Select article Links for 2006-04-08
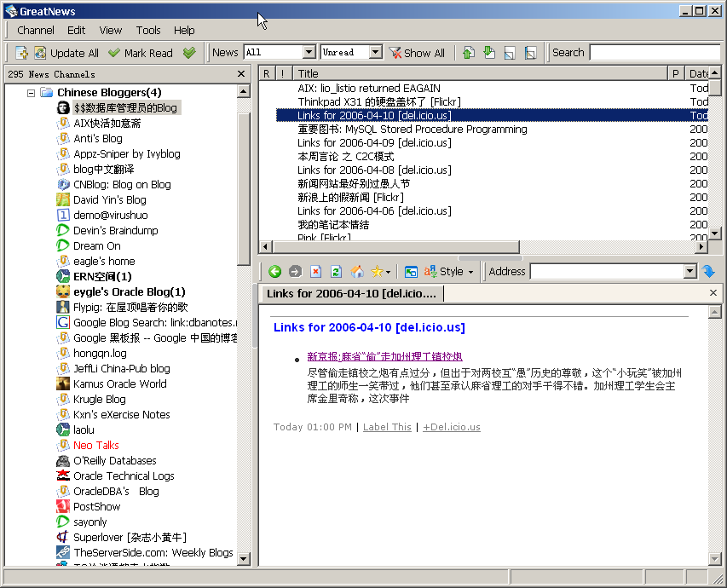This screenshot has height=588, width=727. tap(374, 170)
